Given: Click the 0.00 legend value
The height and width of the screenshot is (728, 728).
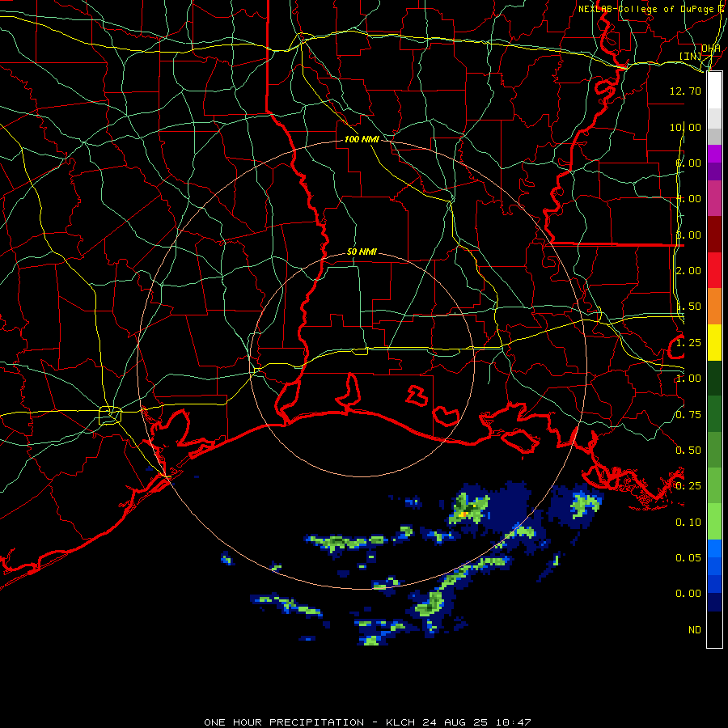Looking at the screenshot, I should [688, 594].
